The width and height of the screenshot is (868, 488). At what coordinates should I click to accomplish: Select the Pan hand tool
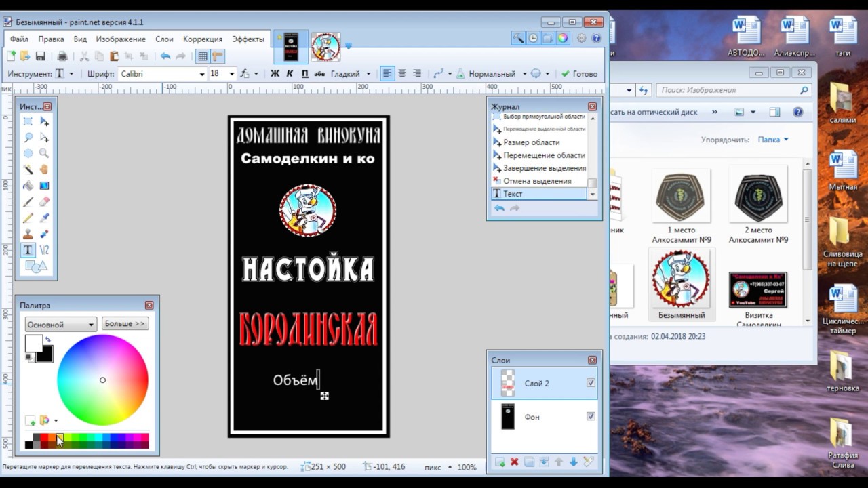coord(44,169)
